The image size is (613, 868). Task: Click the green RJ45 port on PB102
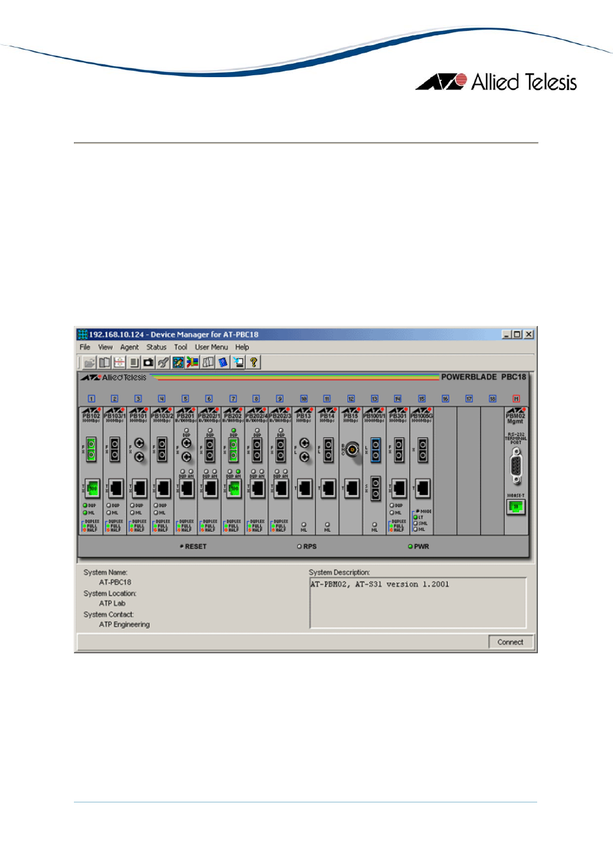[x=93, y=489]
